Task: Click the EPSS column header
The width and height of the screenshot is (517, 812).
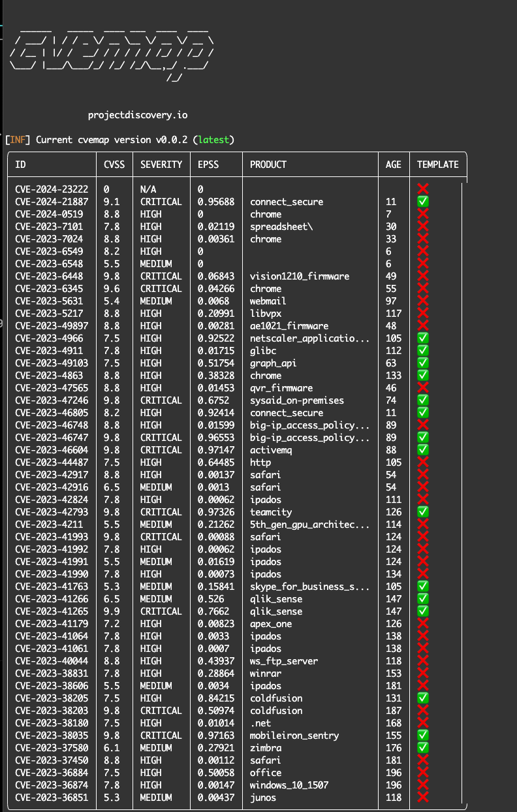Action: (208, 165)
